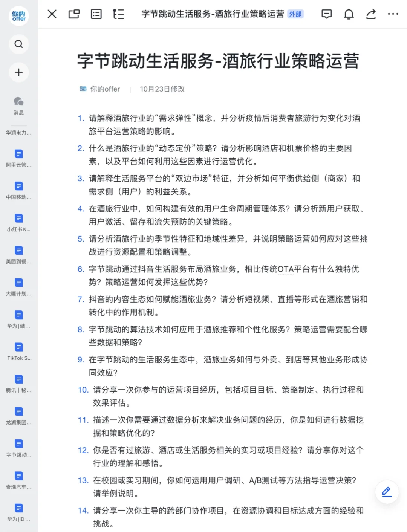Click the notification bell icon
This screenshot has height=532, width=407.
pos(349,14)
